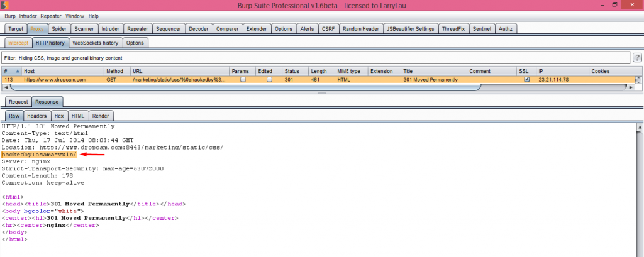Toggle the Params checkbox for request 113
The image size is (644, 257).
[x=243, y=80]
